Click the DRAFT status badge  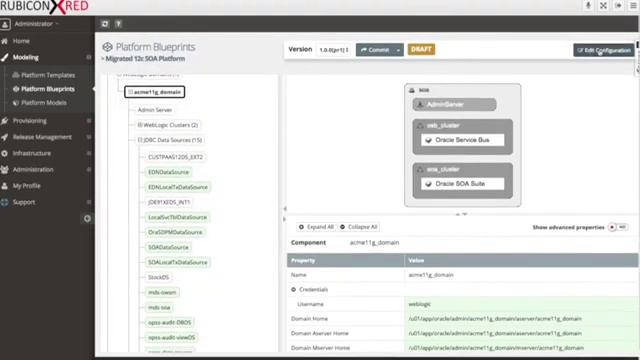[421, 49]
